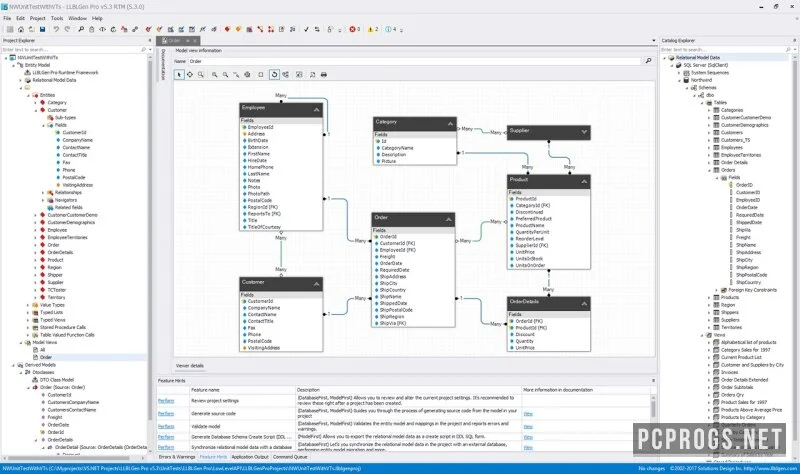Click the model view Name field
The width and height of the screenshot is (800, 474).
pos(414,61)
